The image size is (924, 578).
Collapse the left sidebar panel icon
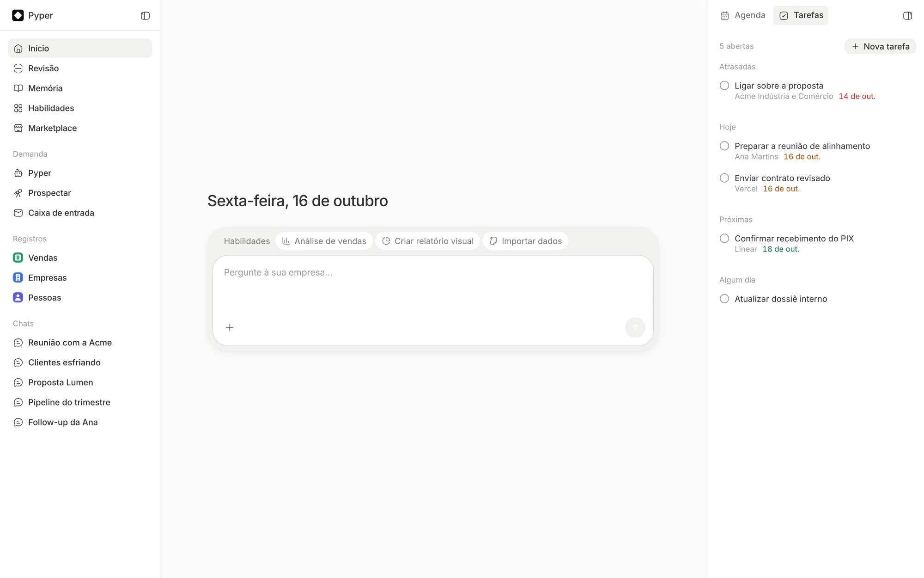point(145,16)
